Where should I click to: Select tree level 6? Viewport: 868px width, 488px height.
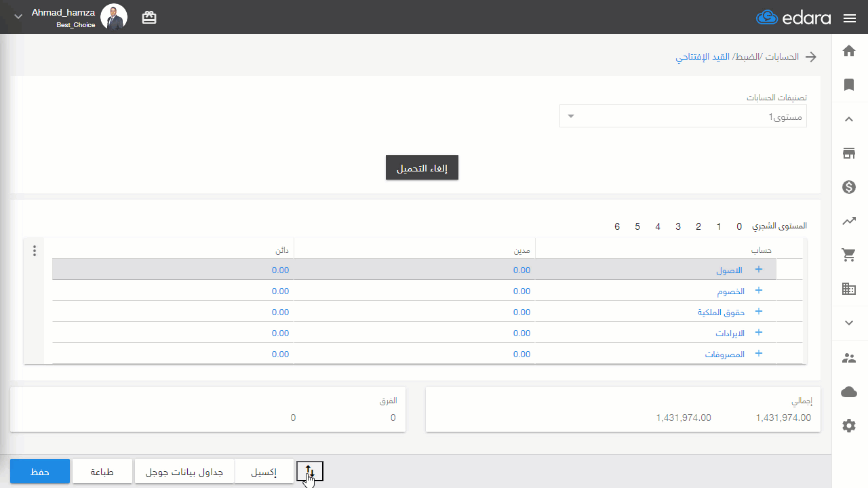617,226
